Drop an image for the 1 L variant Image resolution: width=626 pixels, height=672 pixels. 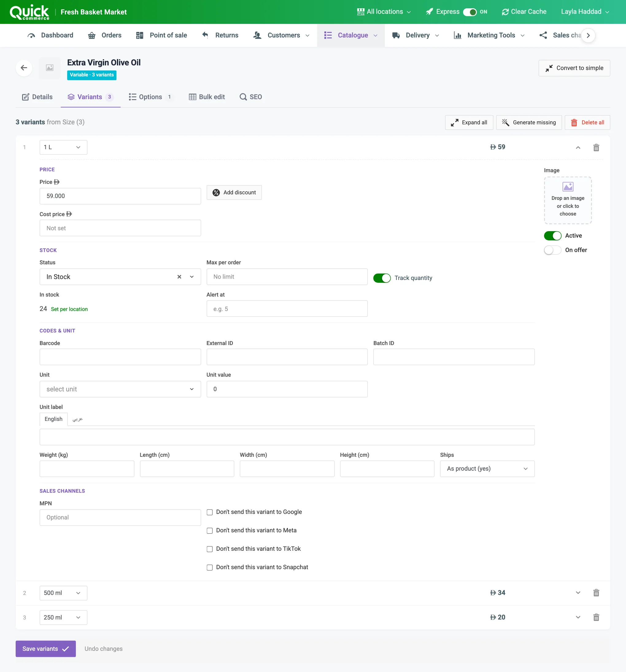(568, 200)
